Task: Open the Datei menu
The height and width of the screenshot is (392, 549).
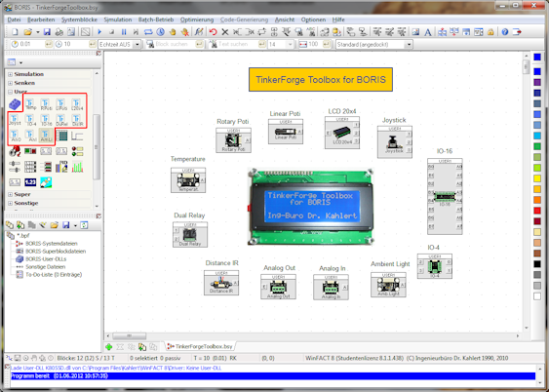Action: 14,20
